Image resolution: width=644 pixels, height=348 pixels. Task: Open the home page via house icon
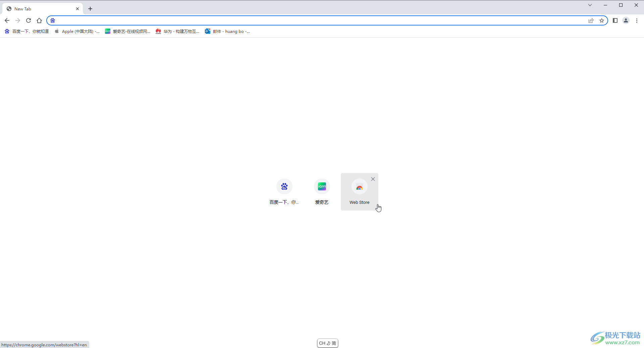(x=39, y=20)
